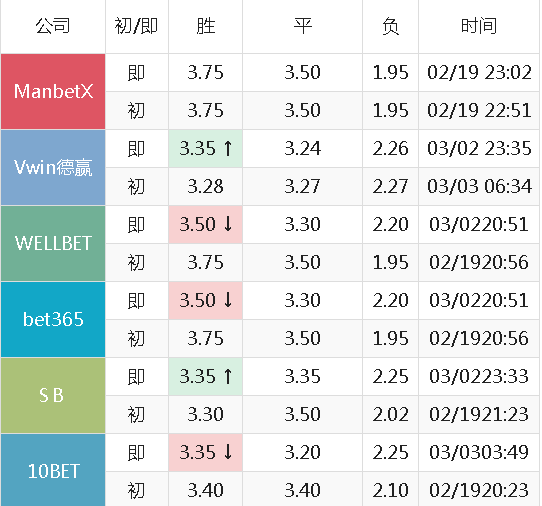Viewport: 542px width, 506px height.
Task: Click Vwin德赢 highlighted 3.35 ↑ win odds
Action: 205,149
